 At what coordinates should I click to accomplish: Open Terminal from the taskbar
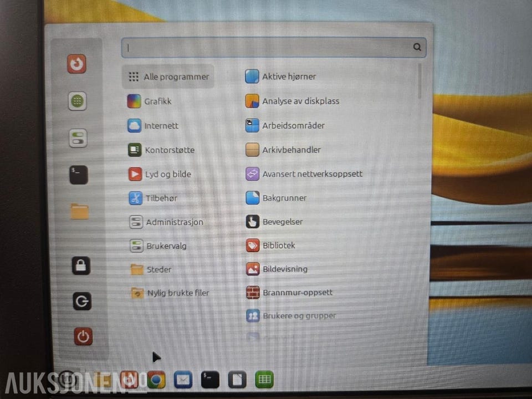coord(210,380)
